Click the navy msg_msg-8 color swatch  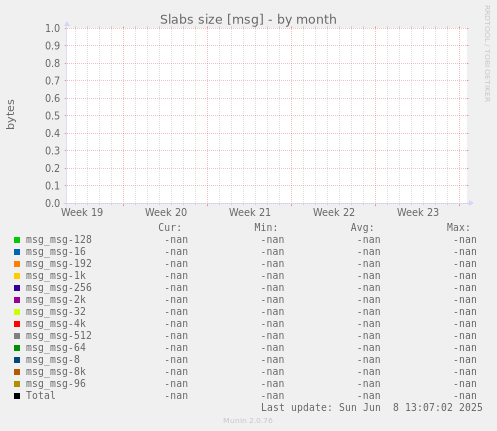17,360
